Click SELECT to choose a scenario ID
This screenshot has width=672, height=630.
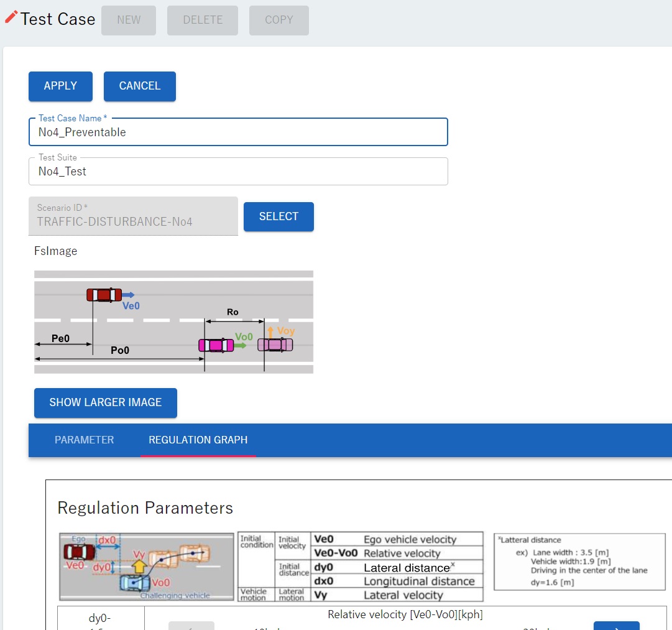tap(278, 216)
